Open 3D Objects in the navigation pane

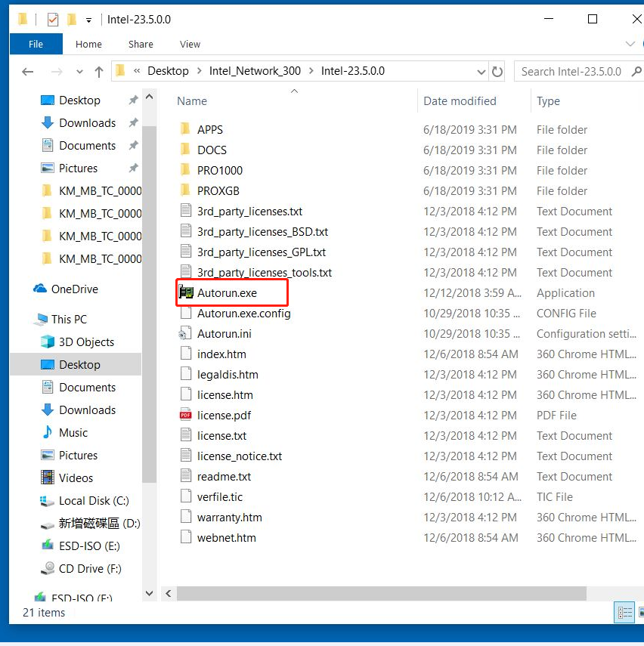point(85,342)
